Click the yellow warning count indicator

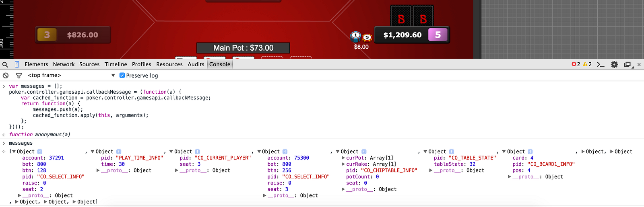click(587, 64)
